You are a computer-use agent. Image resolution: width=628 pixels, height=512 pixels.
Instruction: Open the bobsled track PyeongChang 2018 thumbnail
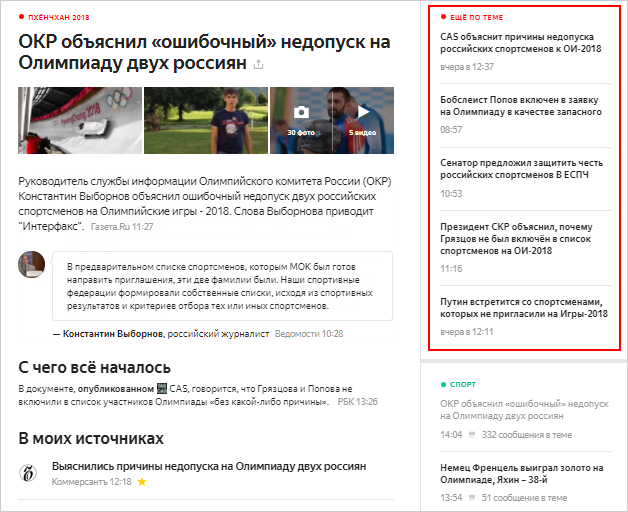[x=80, y=120]
